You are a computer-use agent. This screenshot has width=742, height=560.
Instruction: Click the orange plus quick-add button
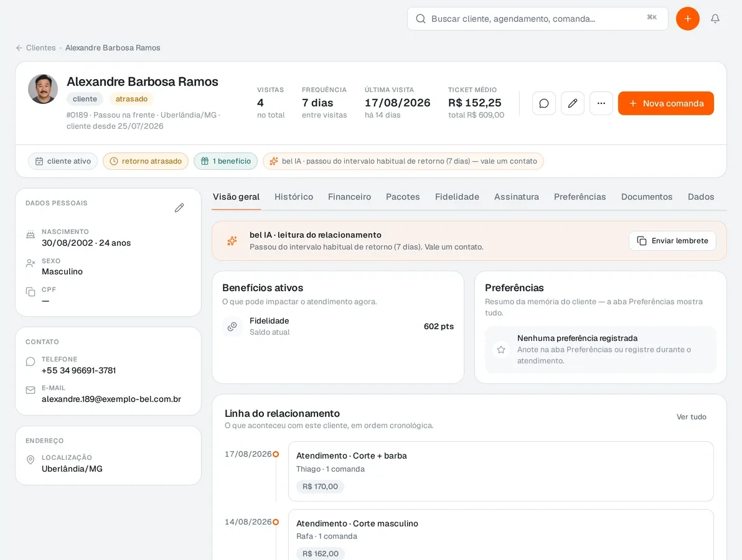pos(687,19)
